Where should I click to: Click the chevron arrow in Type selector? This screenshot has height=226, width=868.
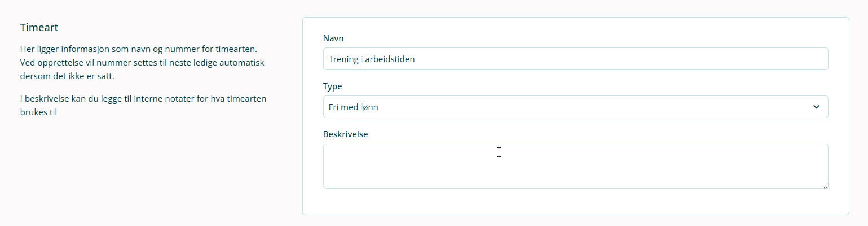pyautogui.click(x=816, y=107)
